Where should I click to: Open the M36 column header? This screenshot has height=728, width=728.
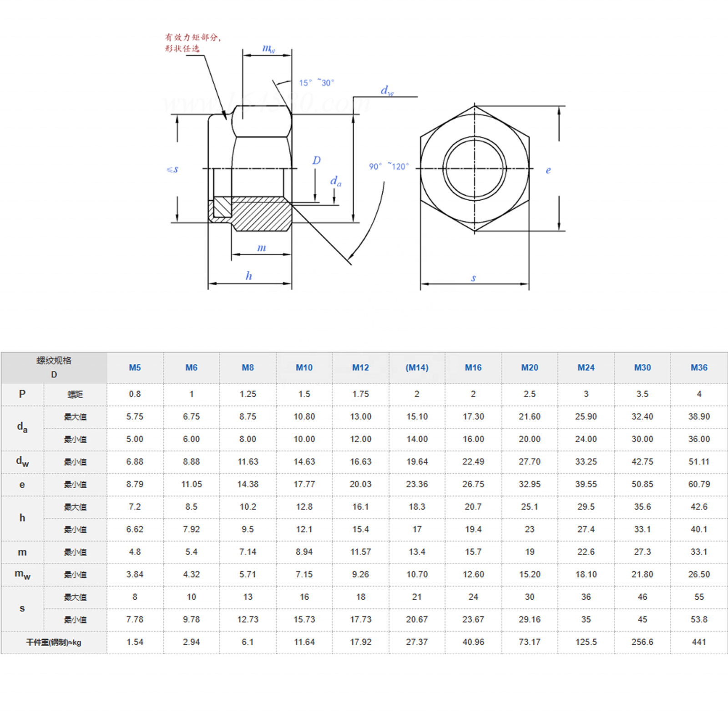coord(699,368)
